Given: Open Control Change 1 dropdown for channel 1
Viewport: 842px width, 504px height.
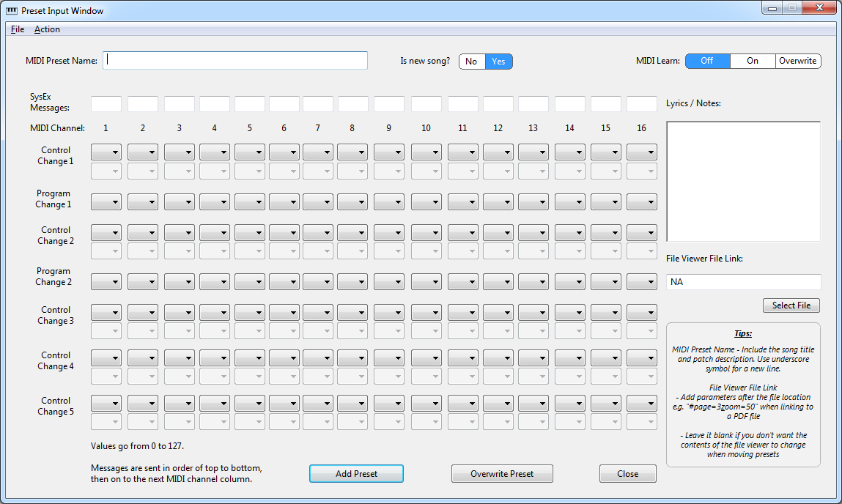Looking at the screenshot, I should (x=106, y=152).
